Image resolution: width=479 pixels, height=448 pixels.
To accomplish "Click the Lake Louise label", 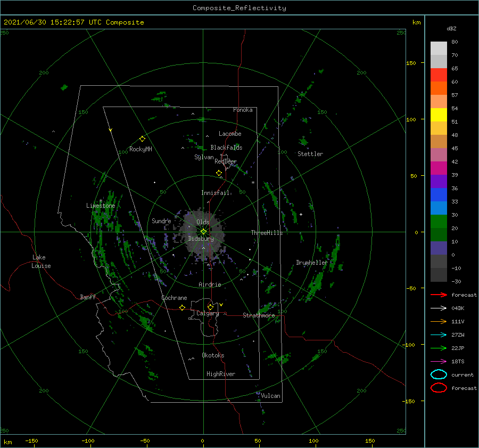I will pos(41,262).
